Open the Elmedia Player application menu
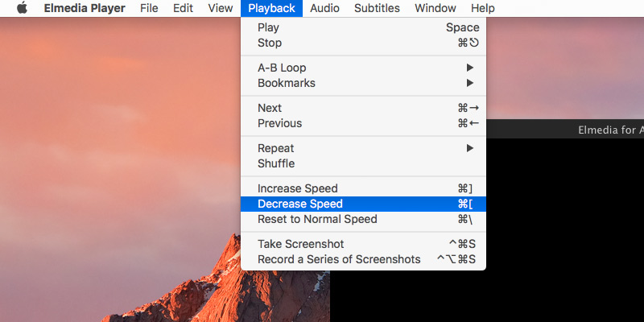The width and height of the screenshot is (644, 322). (x=85, y=8)
